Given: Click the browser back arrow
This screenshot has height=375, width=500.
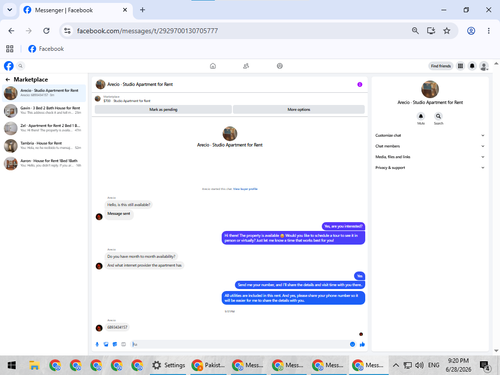Looking at the screenshot, I should click(11, 31).
